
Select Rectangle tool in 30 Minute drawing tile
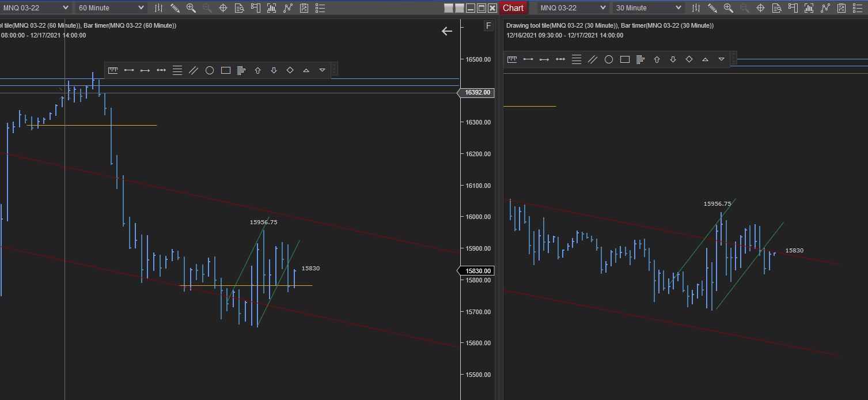tap(625, 59)
